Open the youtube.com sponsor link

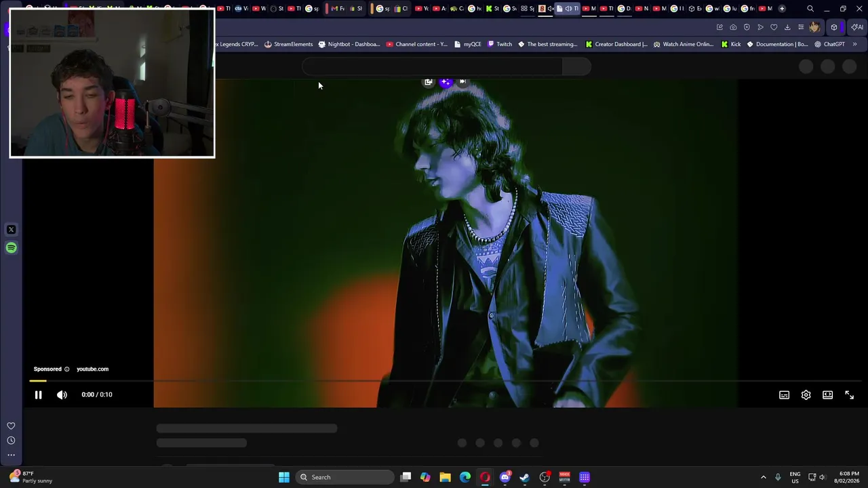coord(92,369)
